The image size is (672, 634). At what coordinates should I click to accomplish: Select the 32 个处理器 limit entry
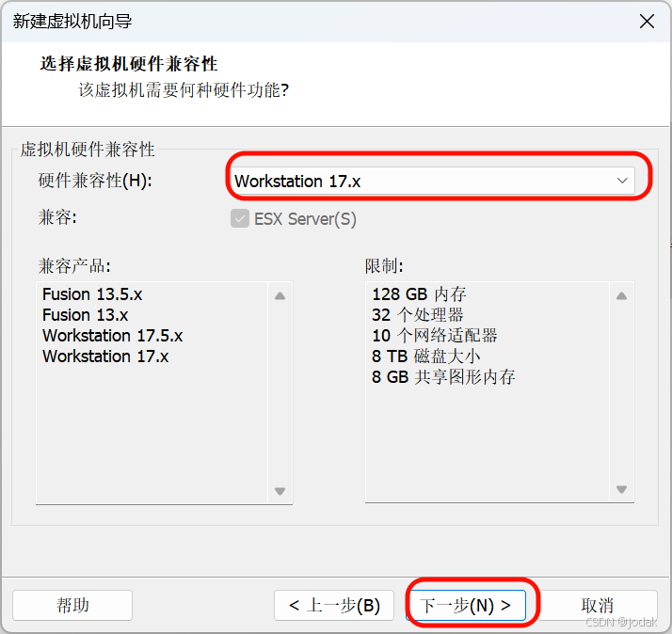(x=418, y=315)
